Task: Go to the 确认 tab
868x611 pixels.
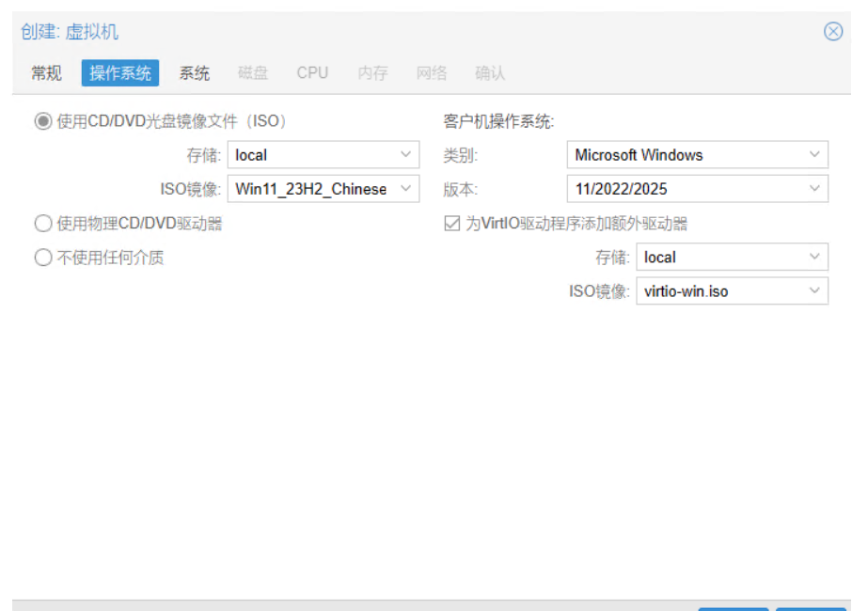Action: (490, 73)
